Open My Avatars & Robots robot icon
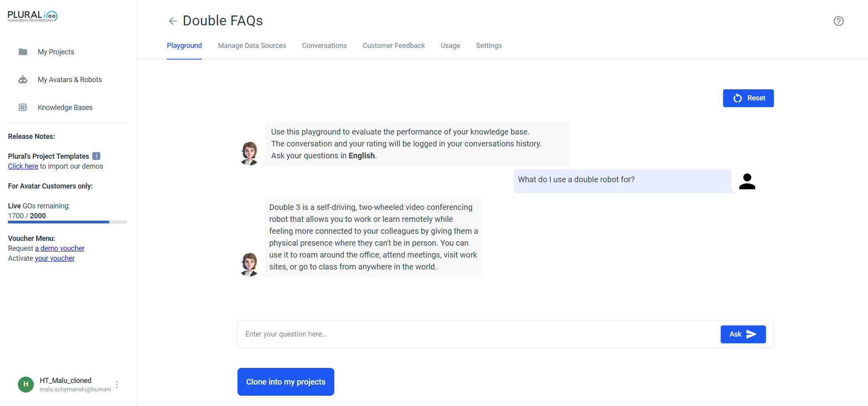 coord(23,80)
